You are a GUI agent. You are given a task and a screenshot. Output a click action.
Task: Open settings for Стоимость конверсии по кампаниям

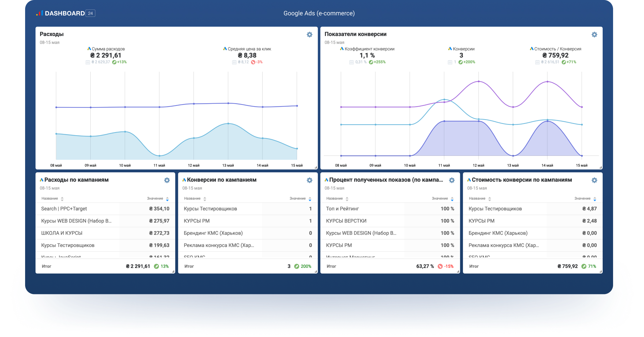pos(594,180)
